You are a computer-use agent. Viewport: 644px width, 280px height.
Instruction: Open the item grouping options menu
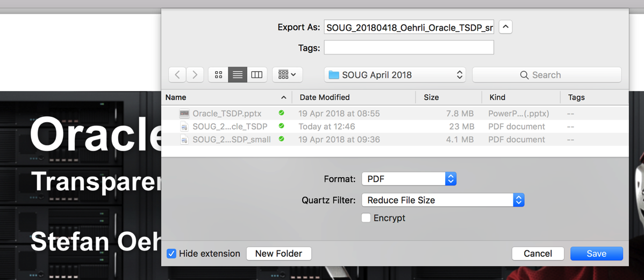288,75
